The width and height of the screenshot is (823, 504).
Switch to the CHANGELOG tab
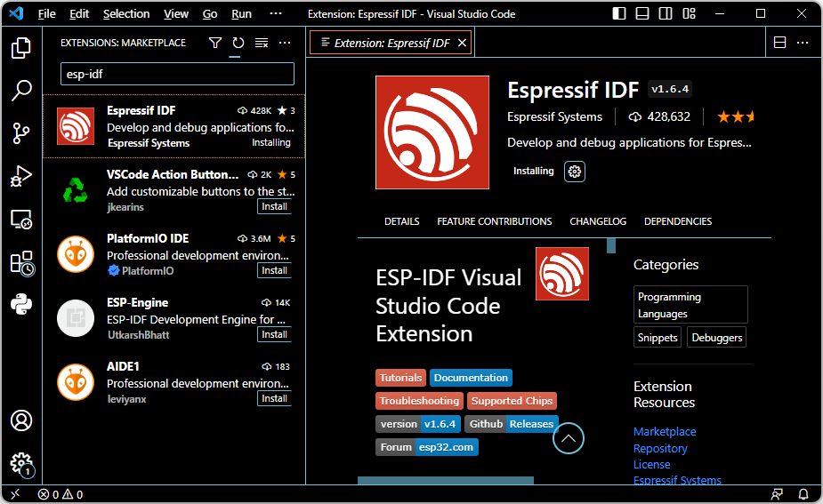(x=598, y=221)
